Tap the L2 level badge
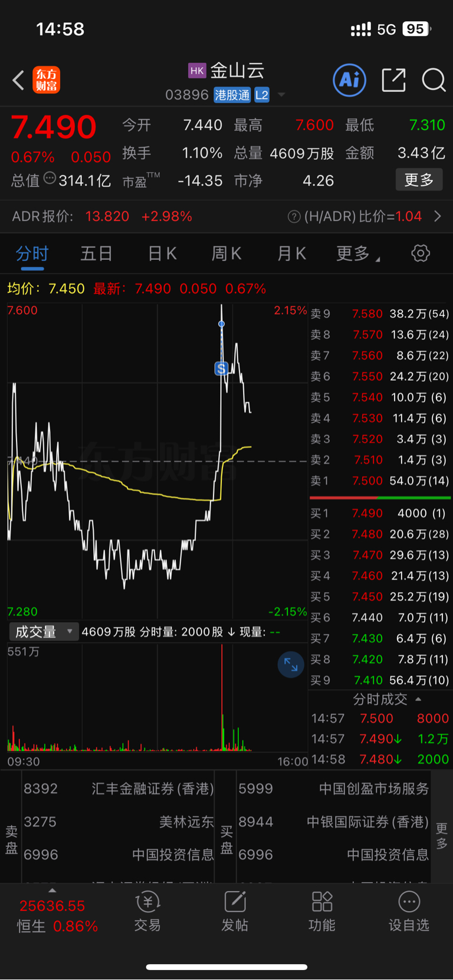The image size is (453, 980). (x=262, y=95)
